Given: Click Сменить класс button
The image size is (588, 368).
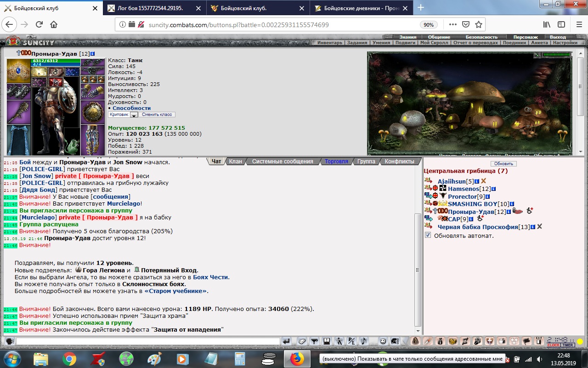Looking at the screenshot, I should point(157,115).
